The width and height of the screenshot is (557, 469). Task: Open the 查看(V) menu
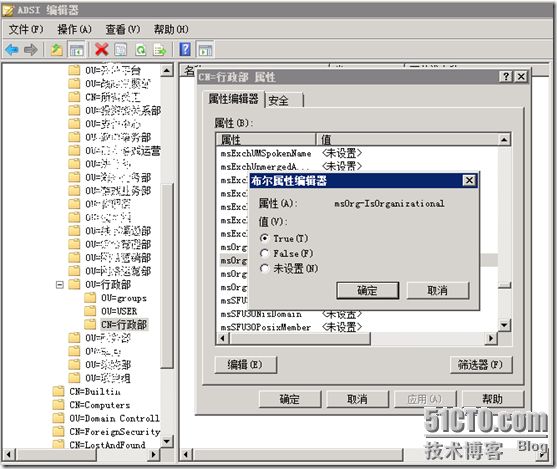tap(123, 29)
